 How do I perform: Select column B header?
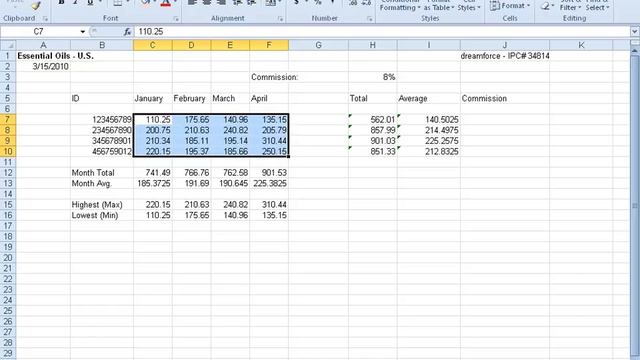click(x=102, y=45)
